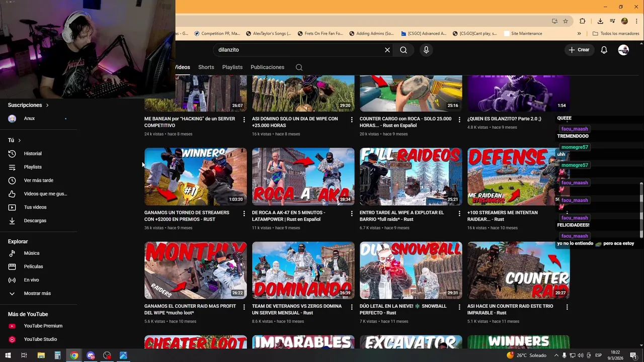
Task: Open File Explorer from the taskbar
Action: point(41,355)
